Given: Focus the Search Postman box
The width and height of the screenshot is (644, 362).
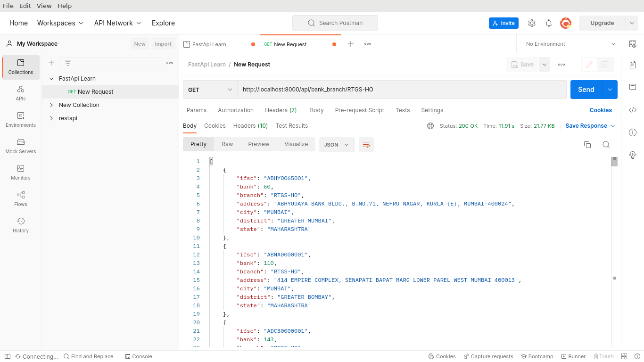Looking at the screenshot, I should click(335, 23).
